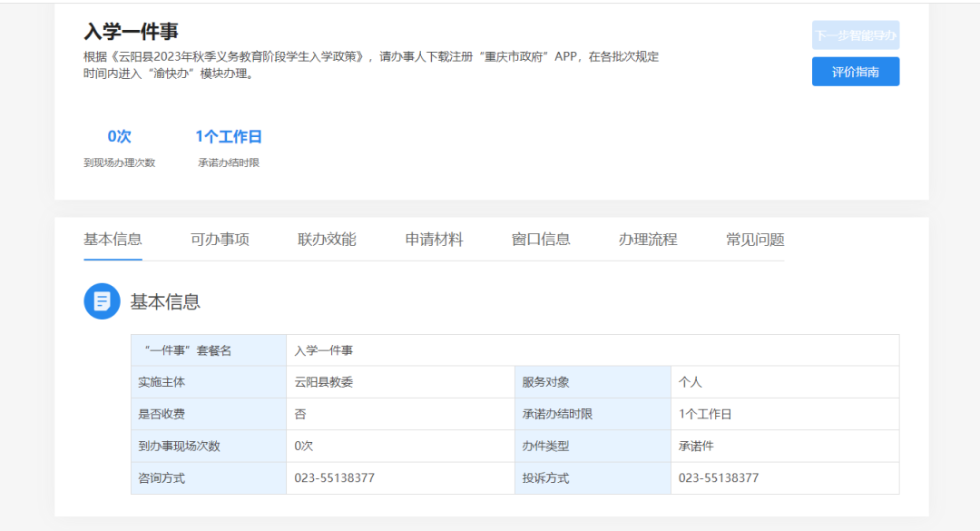
Task: Click the faded 下一步智能导办 button
Action: click(855, 35)
